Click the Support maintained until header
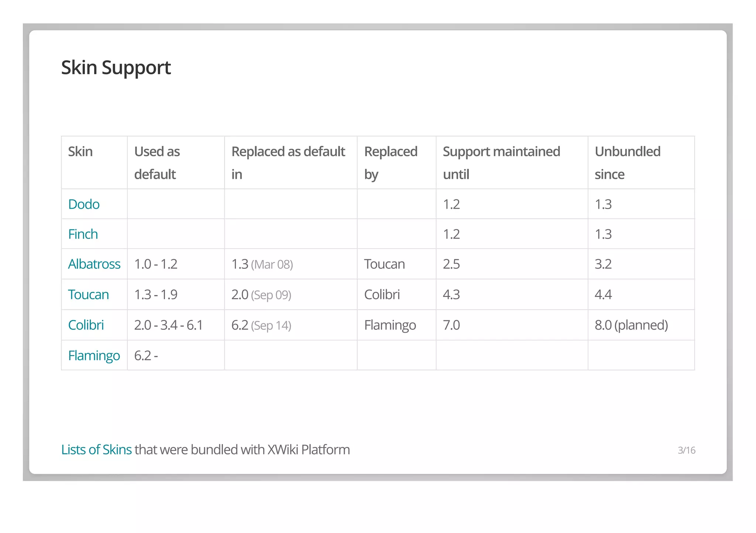Screen dimensions: 756x533 (501, 163)
